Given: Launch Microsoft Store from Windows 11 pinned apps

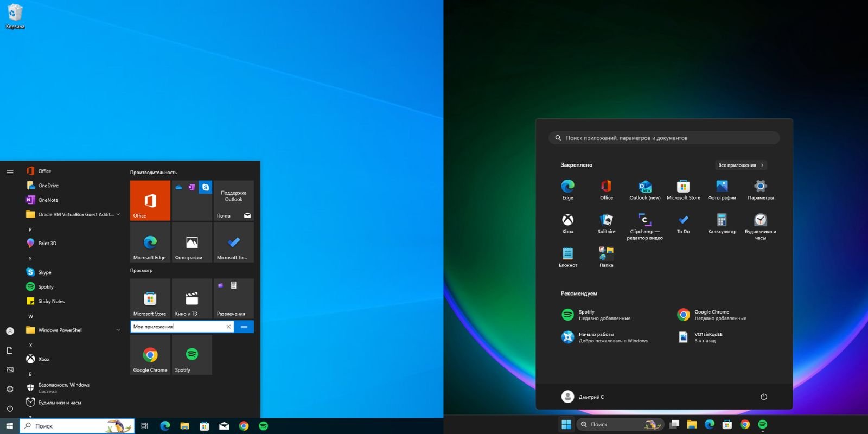Looking at the screenshot, I should 684,189.
